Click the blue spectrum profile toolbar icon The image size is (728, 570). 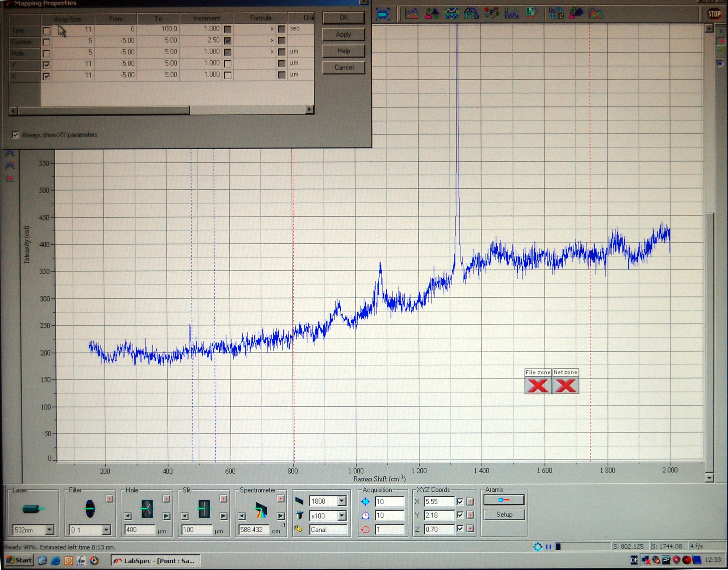coord(512,13)
